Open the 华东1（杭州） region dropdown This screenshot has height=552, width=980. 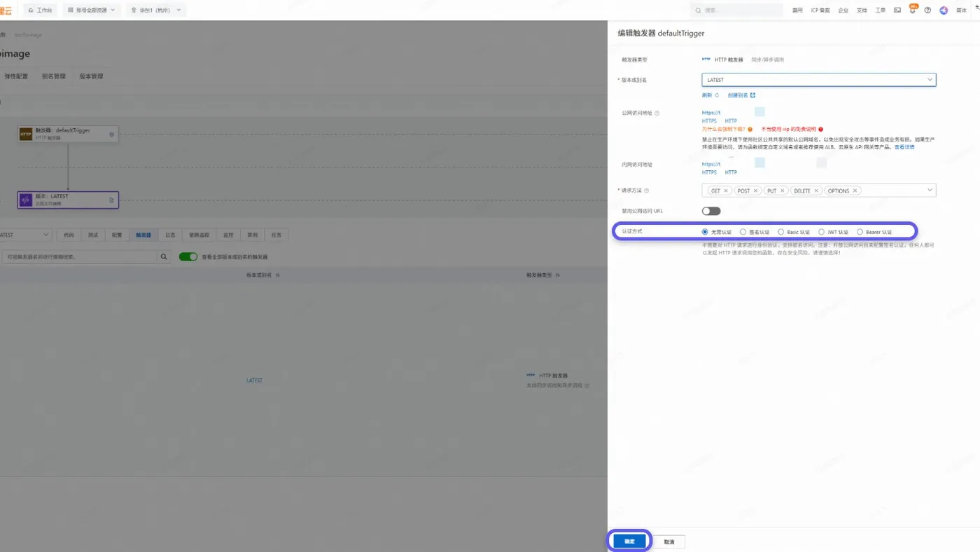(x=155, y=11)
